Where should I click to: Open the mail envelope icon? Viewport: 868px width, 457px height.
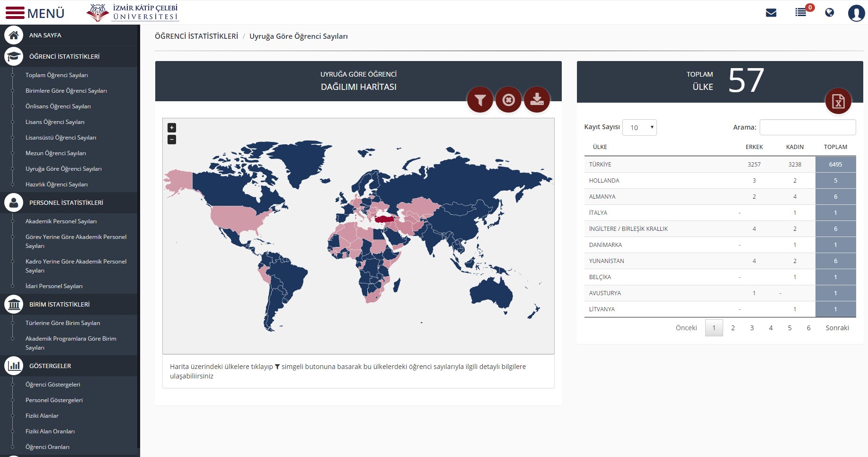(x=771, y=13)
